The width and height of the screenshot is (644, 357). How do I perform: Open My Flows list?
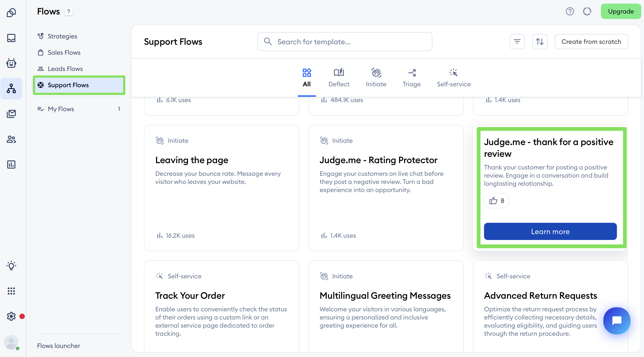(79, 109)
